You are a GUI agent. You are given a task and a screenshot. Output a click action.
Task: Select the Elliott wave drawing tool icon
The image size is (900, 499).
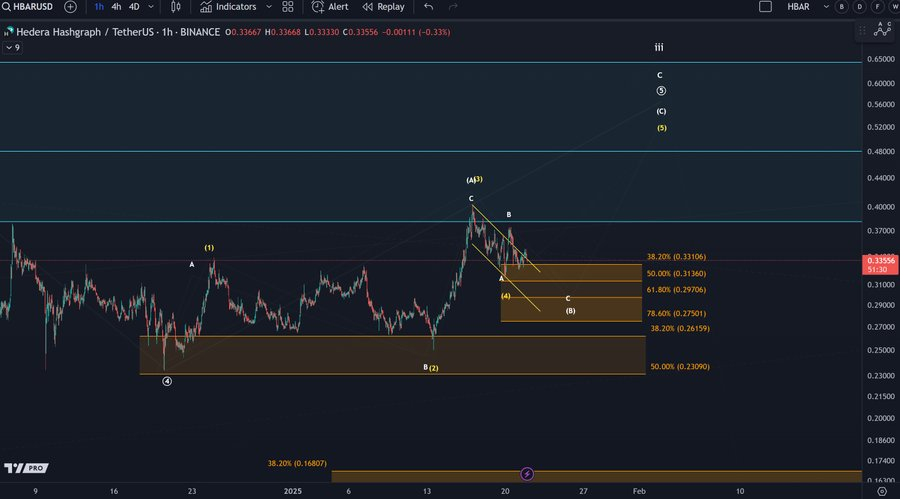click(x=881, y=28)
